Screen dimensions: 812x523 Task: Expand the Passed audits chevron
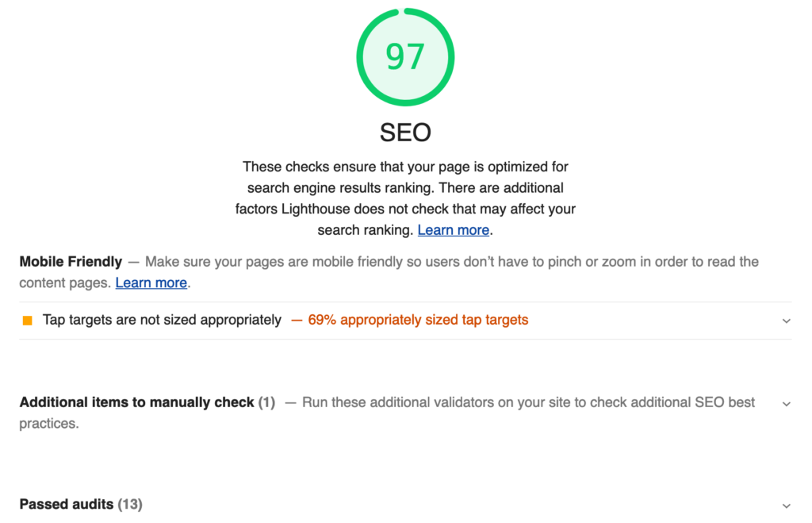pyautogui.click(x=786, y=506)
